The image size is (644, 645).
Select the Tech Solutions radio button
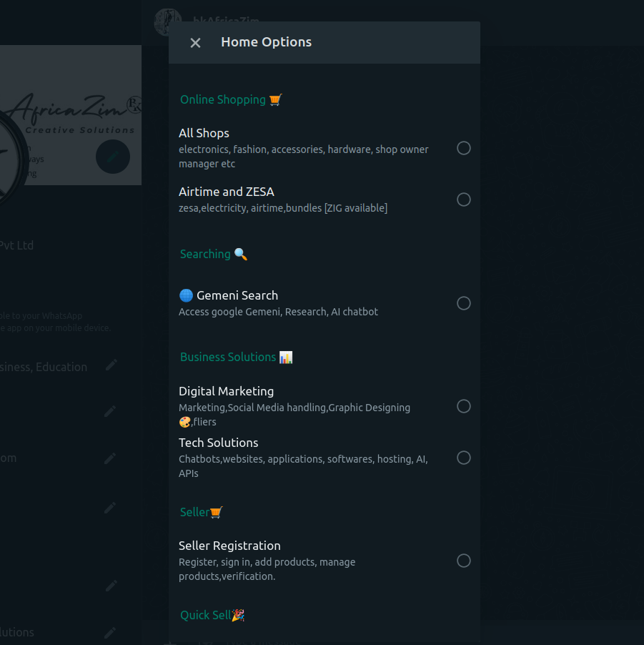464,458
